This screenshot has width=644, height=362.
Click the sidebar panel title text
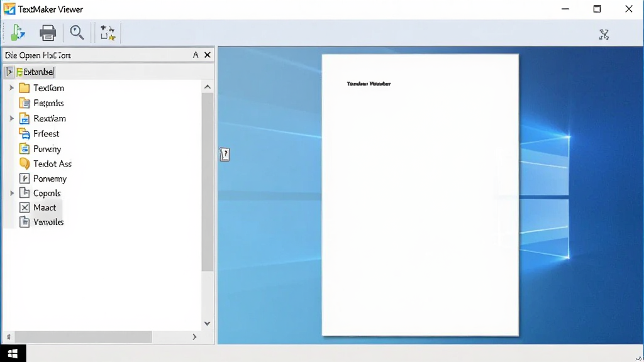tap(38, 55)
